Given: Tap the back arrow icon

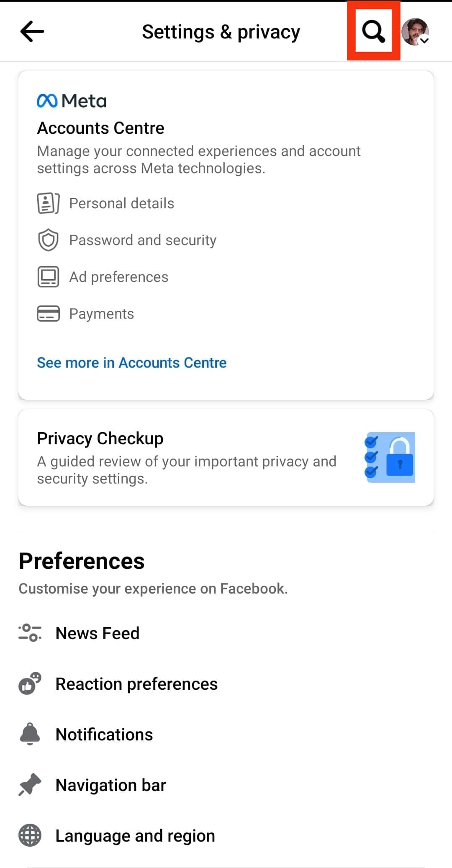Looking at the screenshot, I should [32, 31].
